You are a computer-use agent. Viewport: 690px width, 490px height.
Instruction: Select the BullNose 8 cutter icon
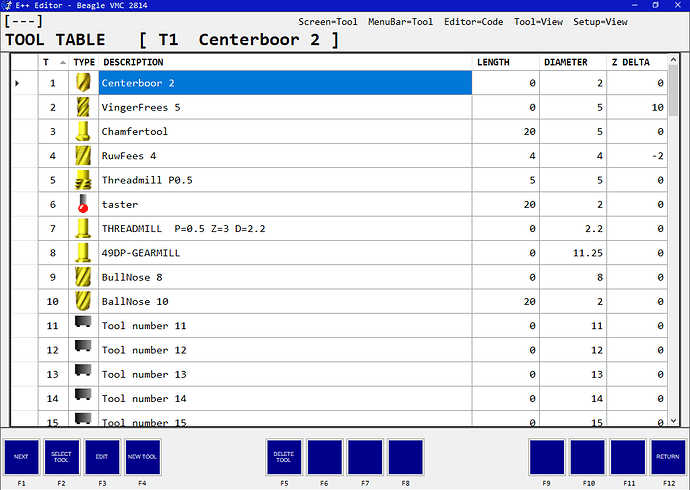[x=83, y=277]
